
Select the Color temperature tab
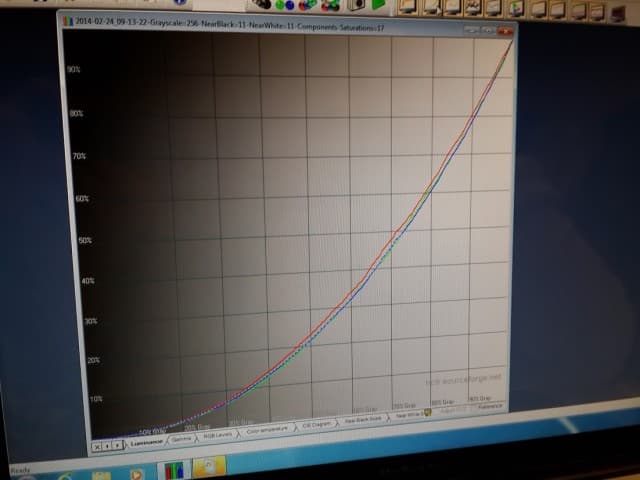(x=267, y=430)
